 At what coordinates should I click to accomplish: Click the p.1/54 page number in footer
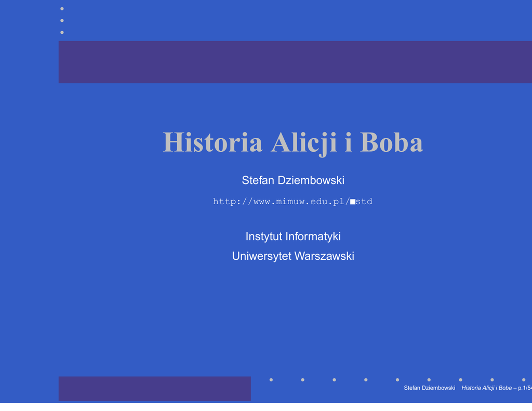524,388
